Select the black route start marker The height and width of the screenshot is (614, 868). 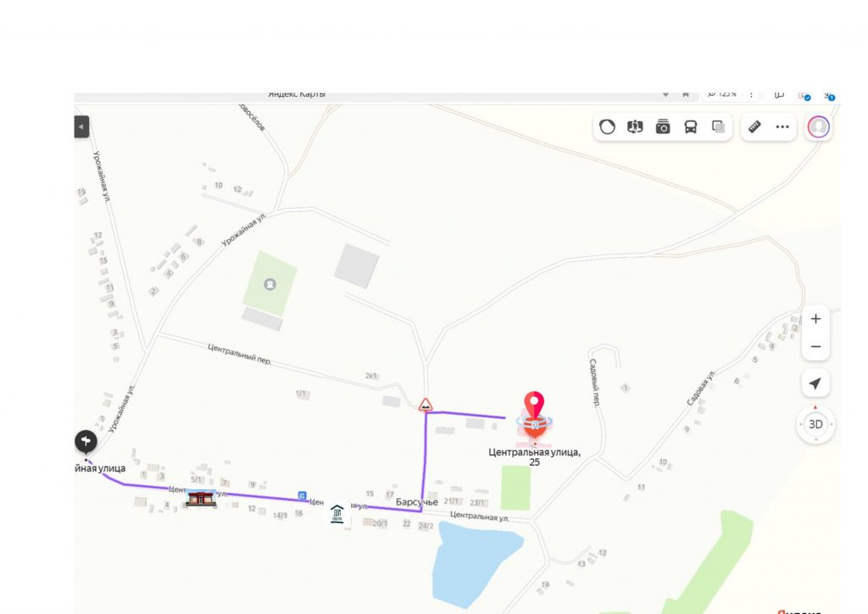click(86, 442)
